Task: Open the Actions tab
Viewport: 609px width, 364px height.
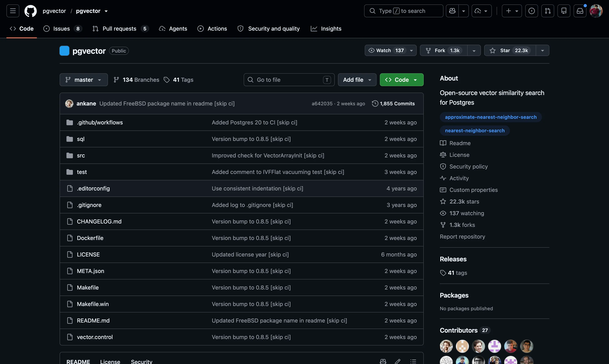Action: [x=212, y=29]
